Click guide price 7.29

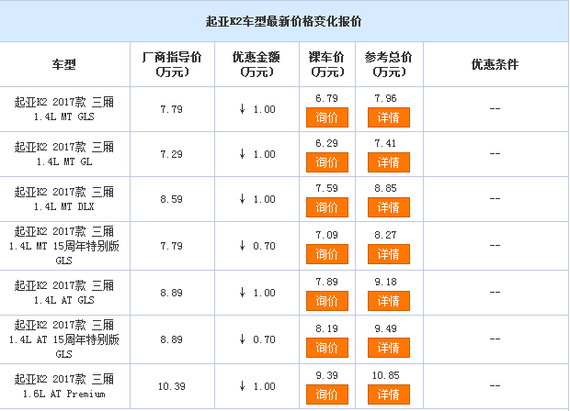[x=172, y=154]
